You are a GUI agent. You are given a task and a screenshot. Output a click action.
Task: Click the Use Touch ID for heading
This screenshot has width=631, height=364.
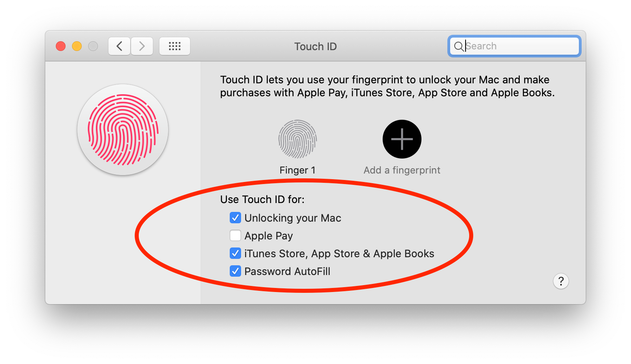(x=263, y=199)
